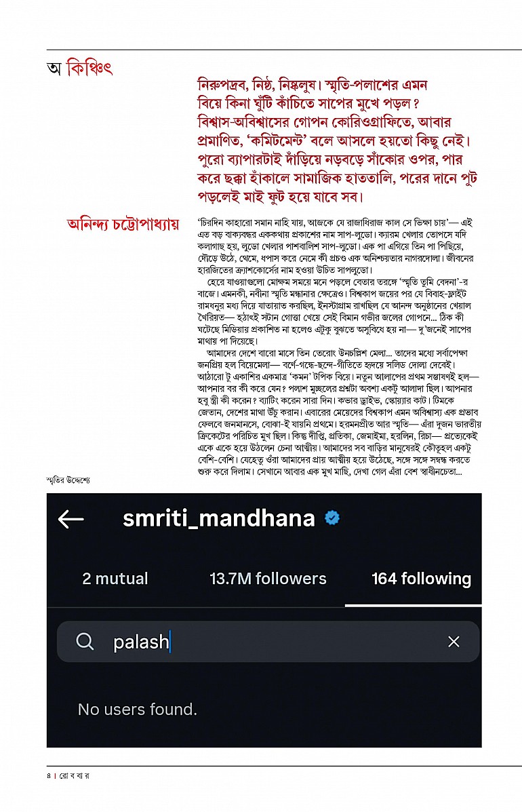Clear the palash search with X
This screenshot has width=522, height=812.
coord(454,642)
